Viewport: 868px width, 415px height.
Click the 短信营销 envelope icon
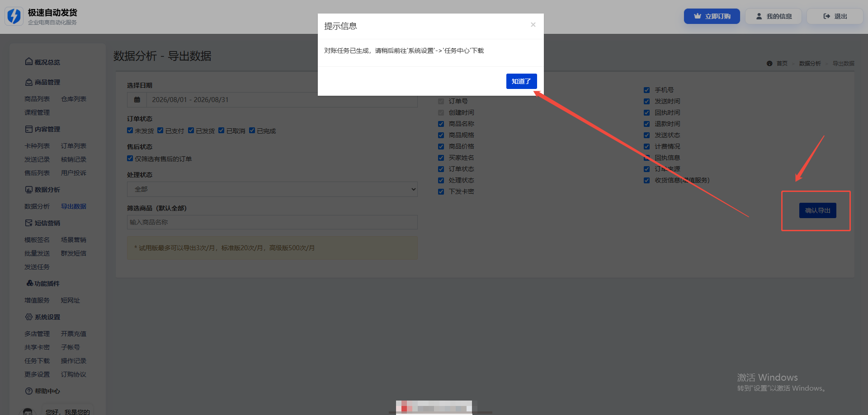[29, 223]
